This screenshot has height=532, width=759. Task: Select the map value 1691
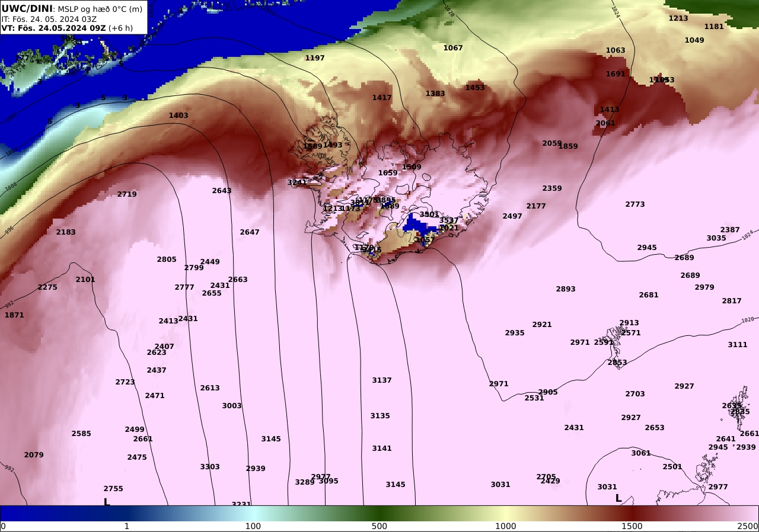pos(616,74)
